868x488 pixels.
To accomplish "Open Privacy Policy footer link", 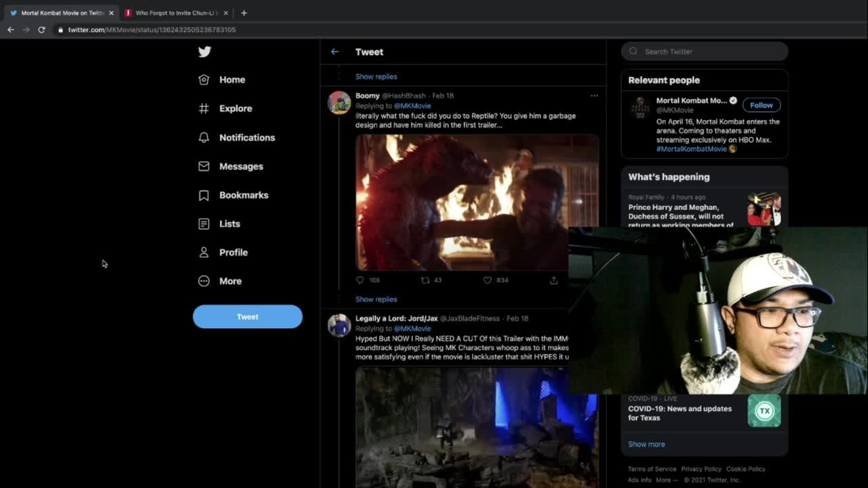I will click(x=701, y=469).
